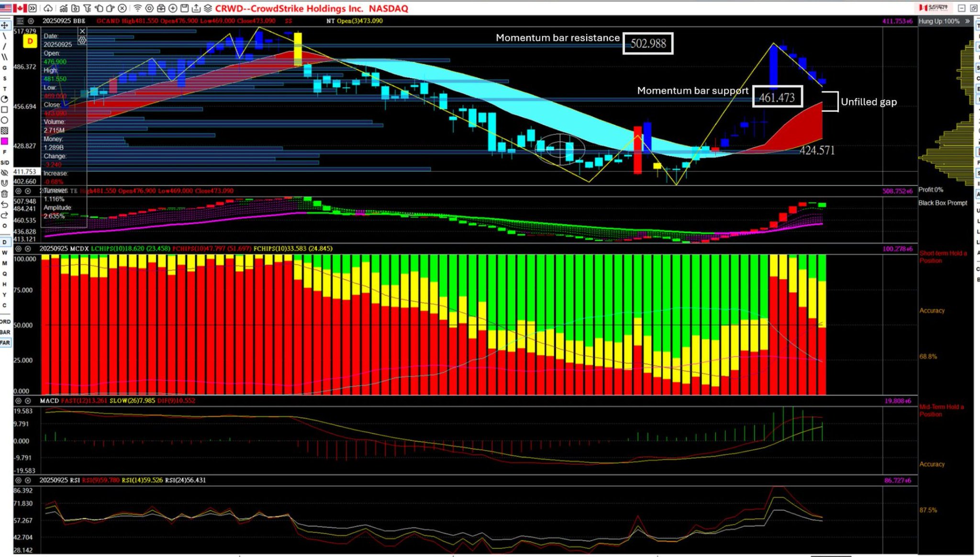The image size is (980, 557).
Task: Click the layers stack icon in toolbar
Action: (208, 8)
